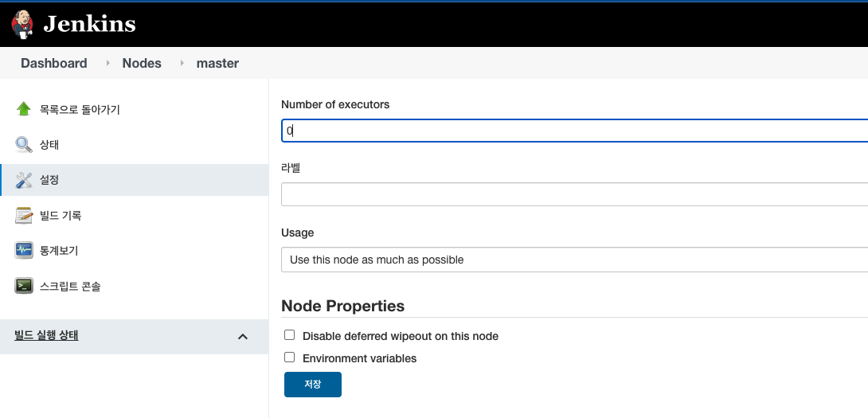The height and width of the screenshot is (418, 868).
Task: Open the 빌드 실행 상태 link
Action: 46,335
